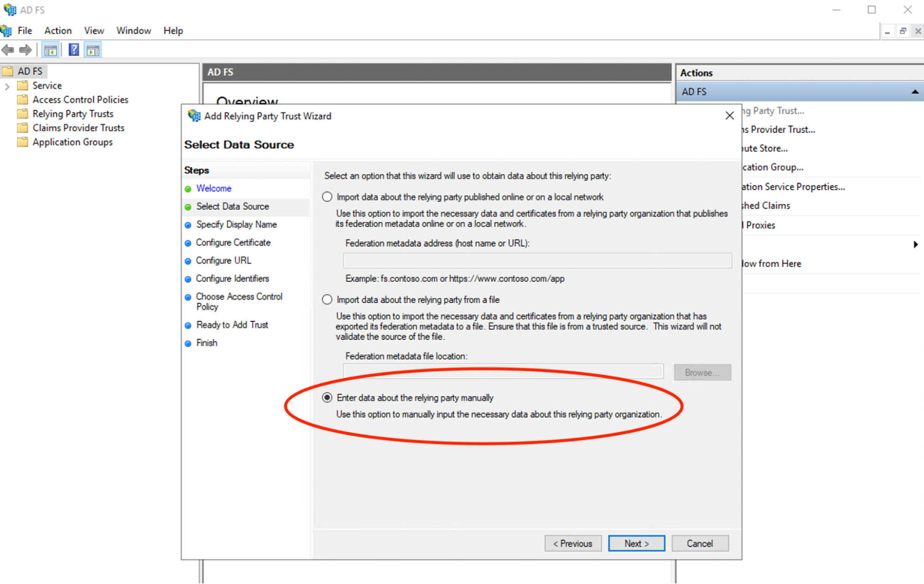This screenshot has height=584, width=924.
Task: Collapse the AD FS section in the Actions pane
Action: click(x=916, y=91)
